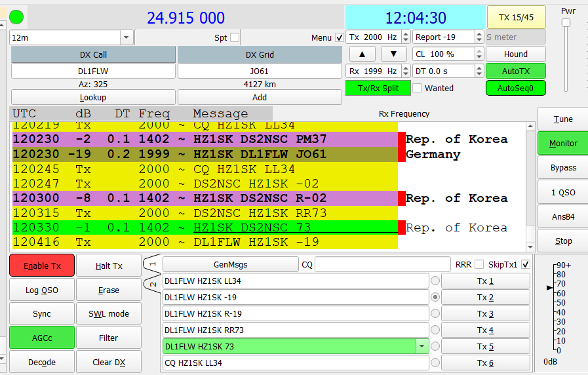This screenshot has width=588, height=375.
Task: Click the Tx 6 send button
Action: [486, 363]
